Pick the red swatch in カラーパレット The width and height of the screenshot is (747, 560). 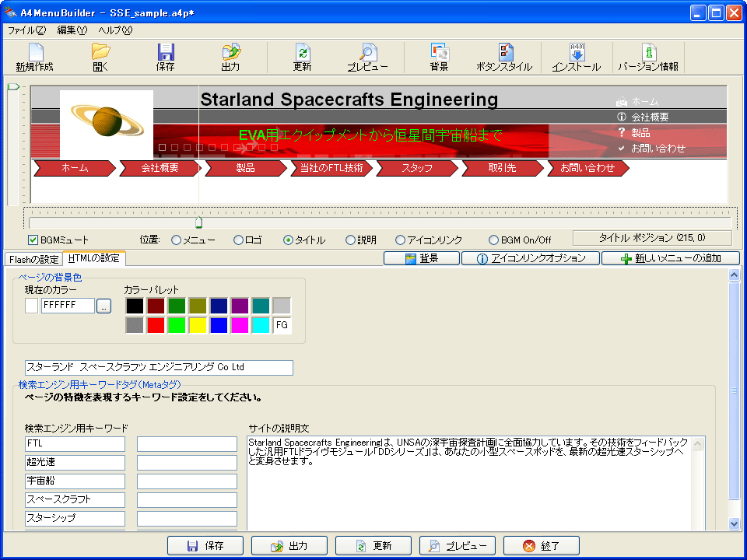pos(156,325)
